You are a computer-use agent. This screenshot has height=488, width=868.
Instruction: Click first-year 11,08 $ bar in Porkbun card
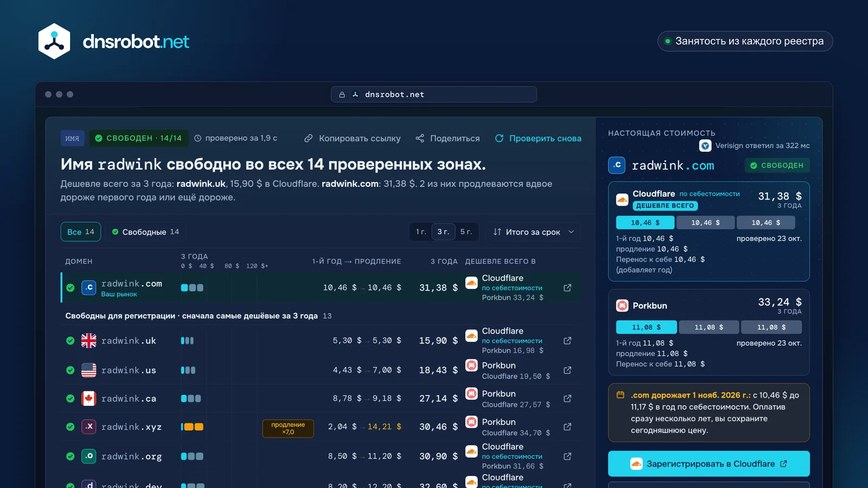coord(646,327)
